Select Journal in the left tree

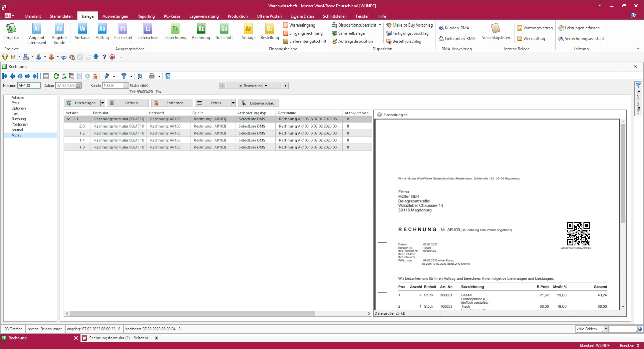(x=17, y=130)
